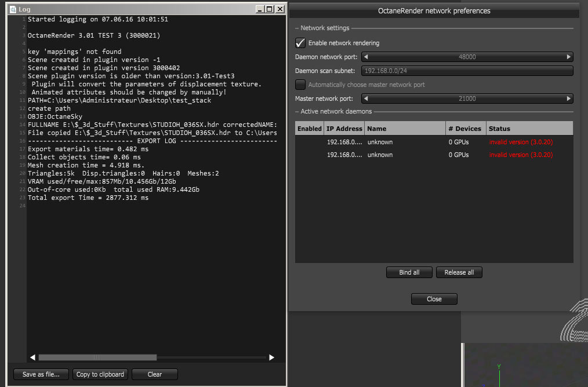Click the Log horizontal scrollbar right arrow
Screen dimensions: 588x387
coord(271,357)
